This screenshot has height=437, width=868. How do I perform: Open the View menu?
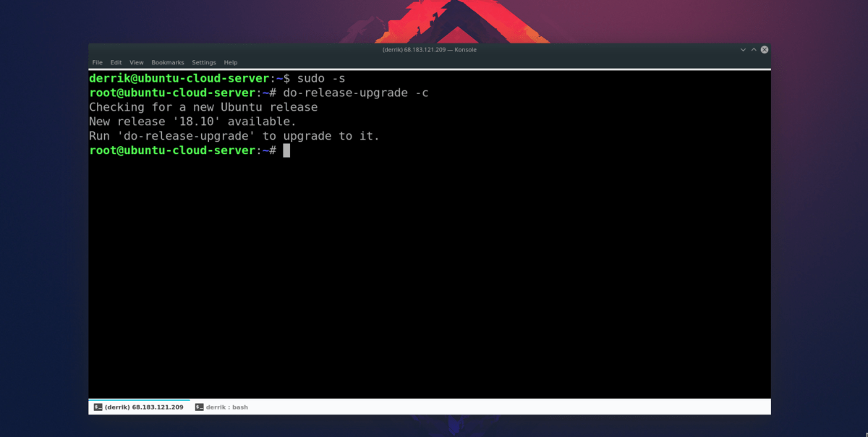click(x=136, y=62)
